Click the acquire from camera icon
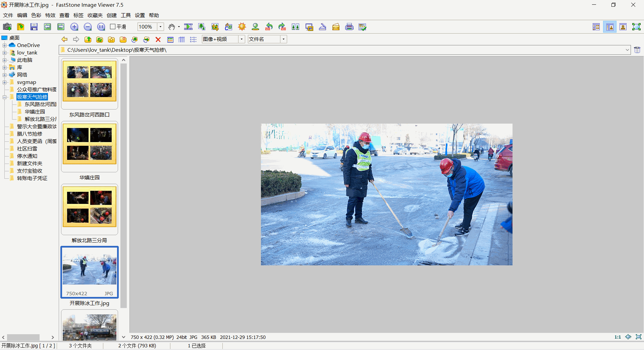644x350 pixels. [7, 27]
